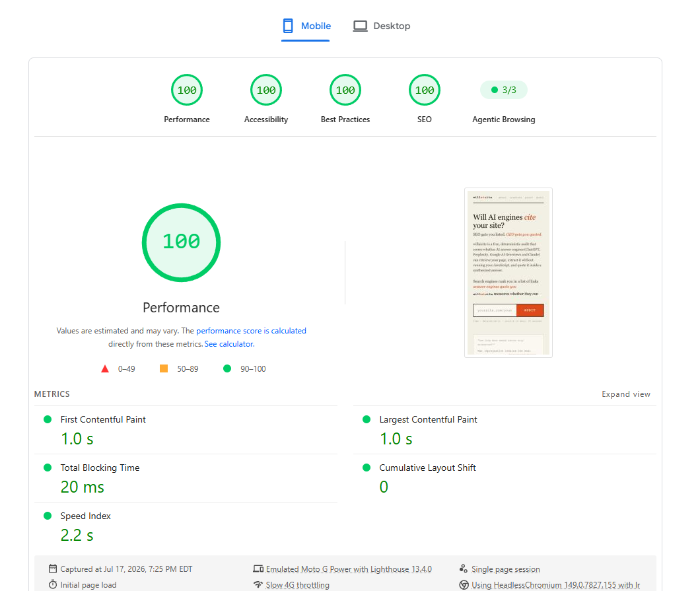Click the orange square 50–89 legend icon
This screenshot has height=591, width=700.
click(x=164, y=368)
